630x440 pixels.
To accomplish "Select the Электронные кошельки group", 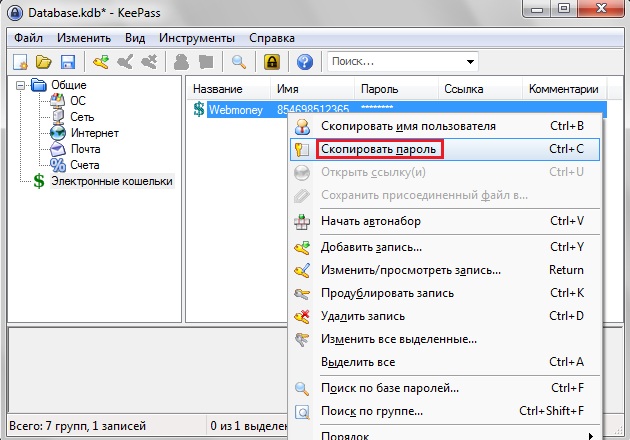I will [x=111, y=181].
